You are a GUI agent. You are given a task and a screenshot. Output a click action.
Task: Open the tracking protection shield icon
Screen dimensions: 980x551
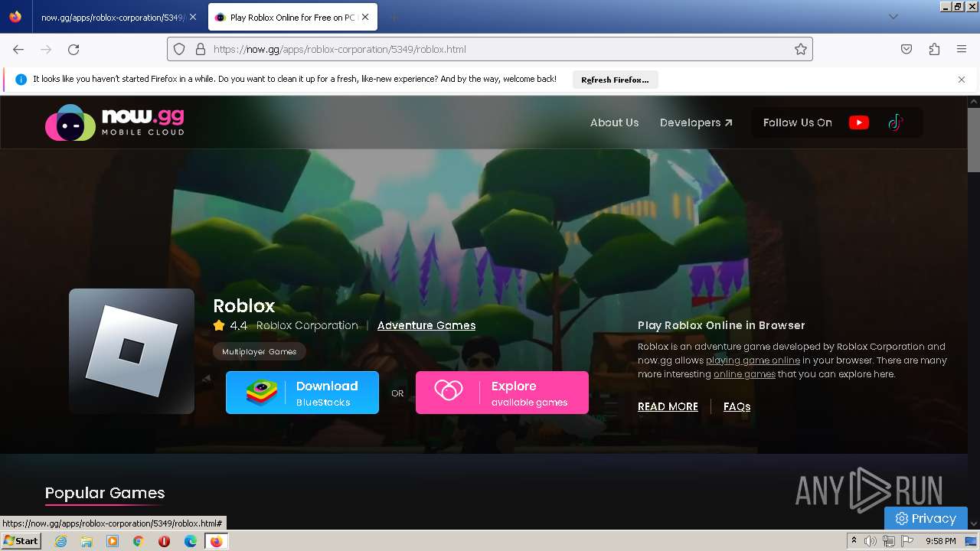179,49
